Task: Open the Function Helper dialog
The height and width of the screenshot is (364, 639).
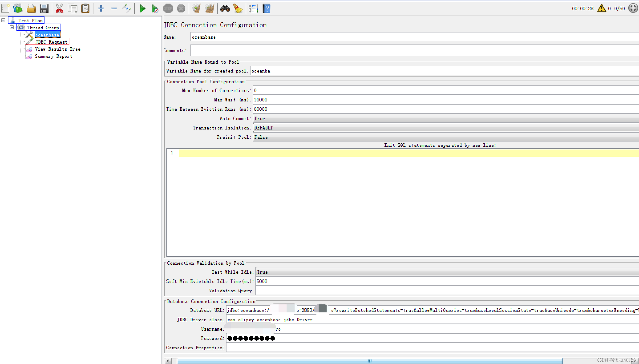Action: 253,8
